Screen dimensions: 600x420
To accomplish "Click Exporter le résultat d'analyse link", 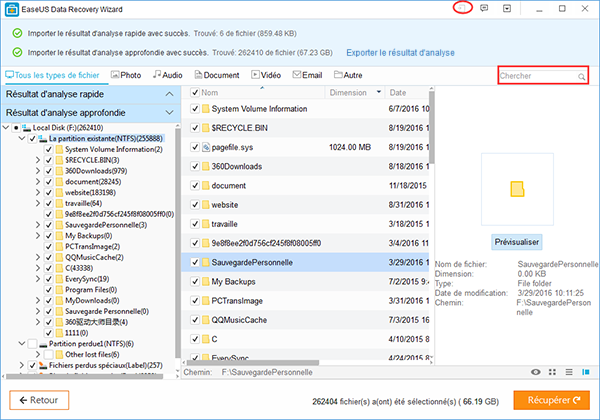I will pyautogui.click(x=400, y=53).
